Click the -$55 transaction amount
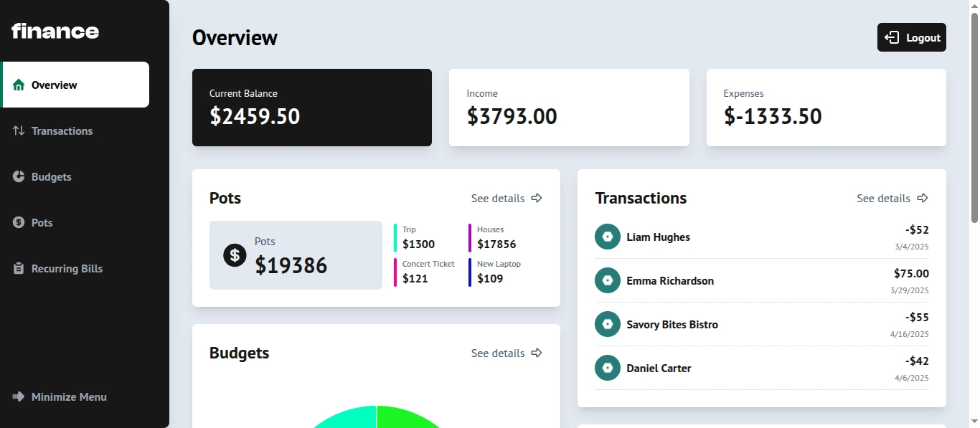The image size is (980, 428). tap(917, 317)
